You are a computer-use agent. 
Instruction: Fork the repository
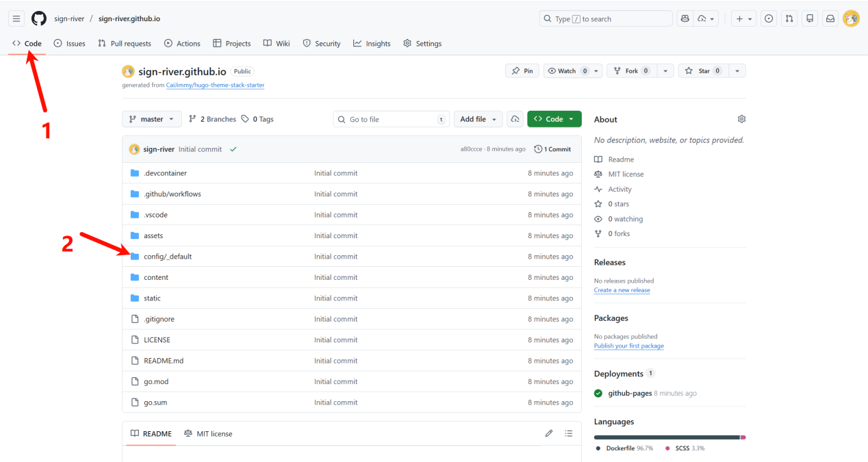[x=632, y=71]
